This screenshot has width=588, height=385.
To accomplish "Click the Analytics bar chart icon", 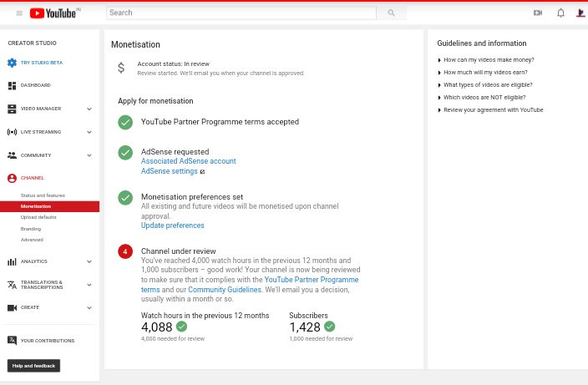I will coord(12,261).
